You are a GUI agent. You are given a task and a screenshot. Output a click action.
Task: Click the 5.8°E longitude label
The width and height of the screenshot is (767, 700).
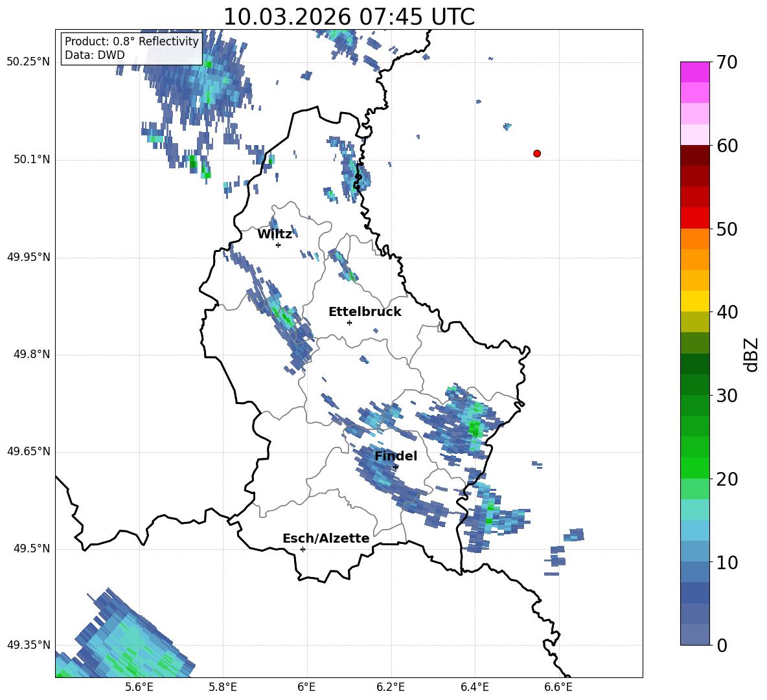point(223,687)
